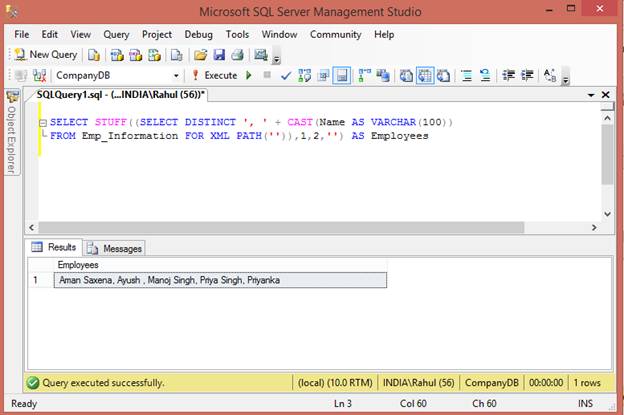Click the editor vertical scrollbar thumb
This screenshot has width=624, height=415.
click(607, 154)
